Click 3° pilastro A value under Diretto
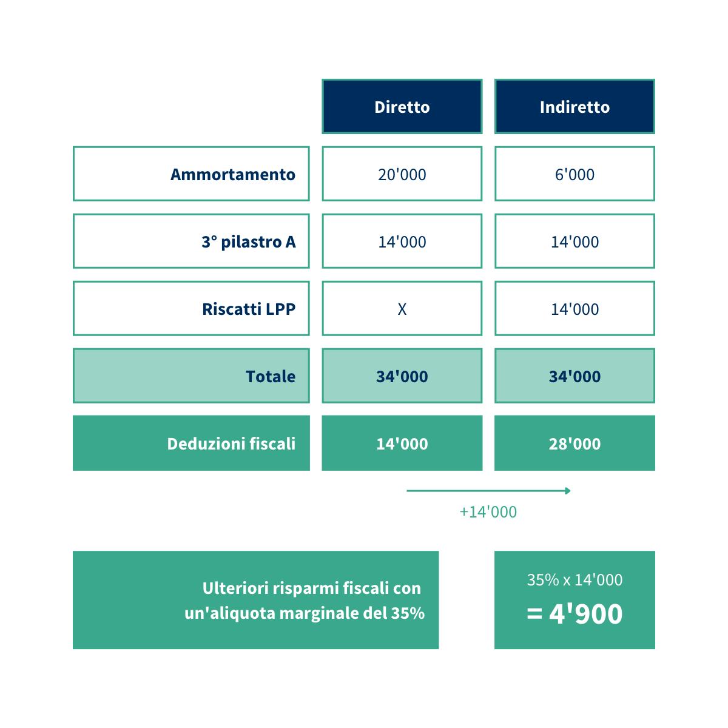 402,241
